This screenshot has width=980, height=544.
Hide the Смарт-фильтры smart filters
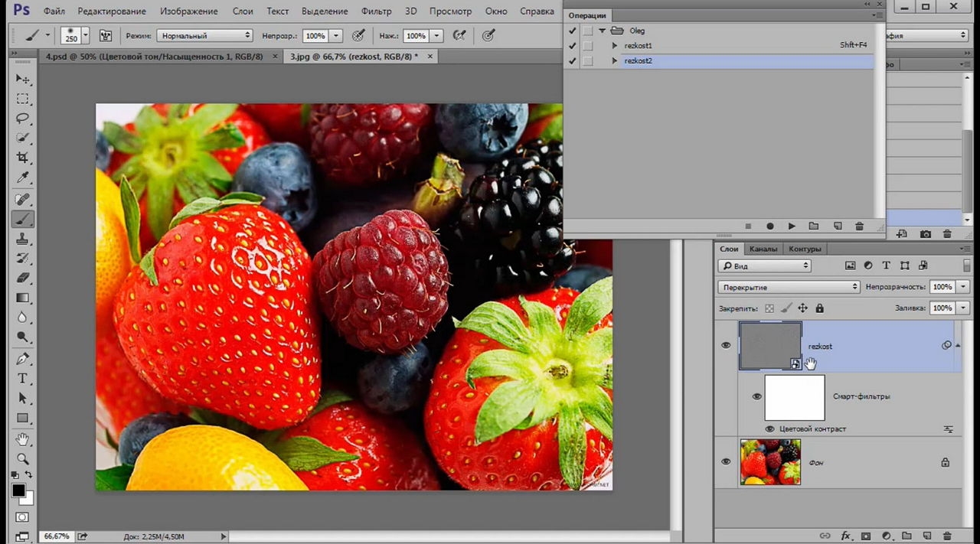point(756,396)
